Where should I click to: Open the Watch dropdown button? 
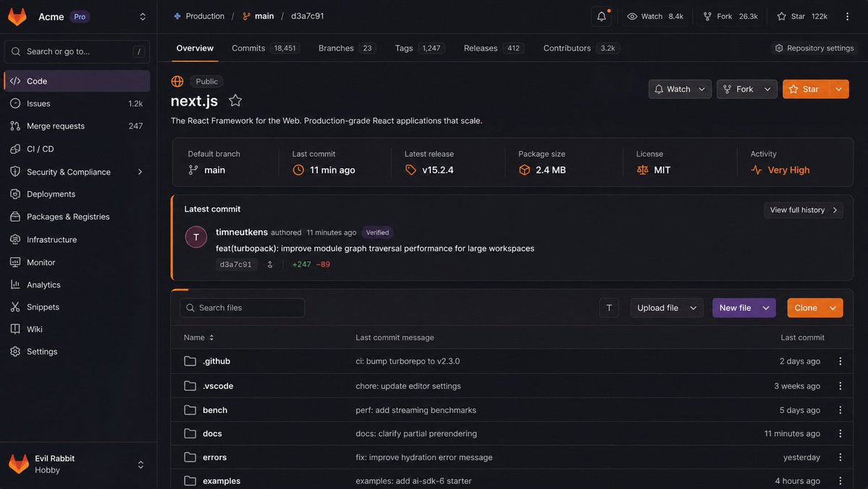(x=680, y=89)
